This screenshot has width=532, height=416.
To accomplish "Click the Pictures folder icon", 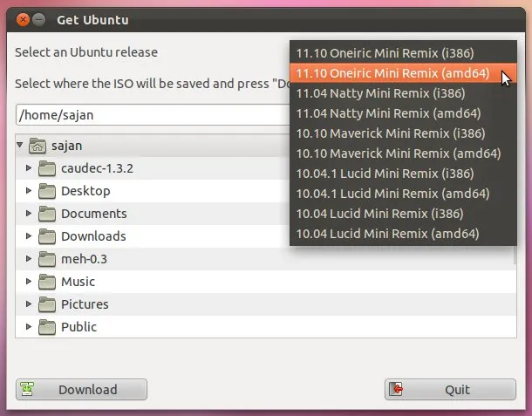I will (47, 304).
